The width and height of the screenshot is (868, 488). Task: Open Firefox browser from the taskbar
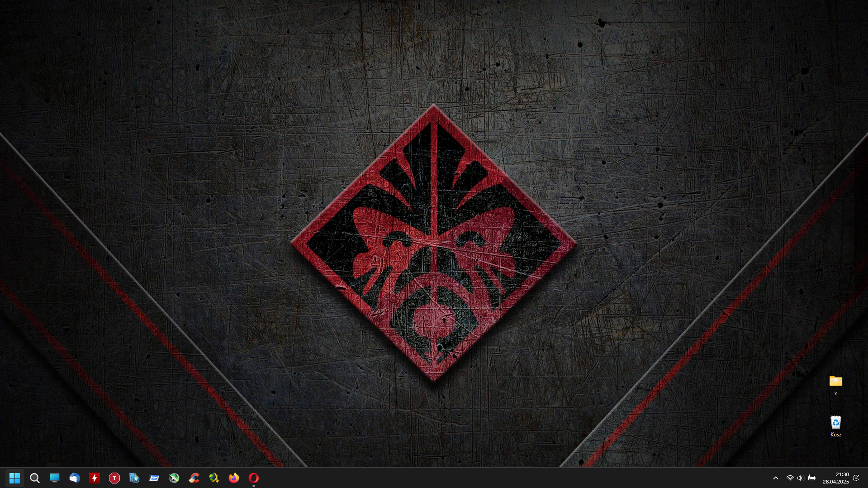point(233,478)
